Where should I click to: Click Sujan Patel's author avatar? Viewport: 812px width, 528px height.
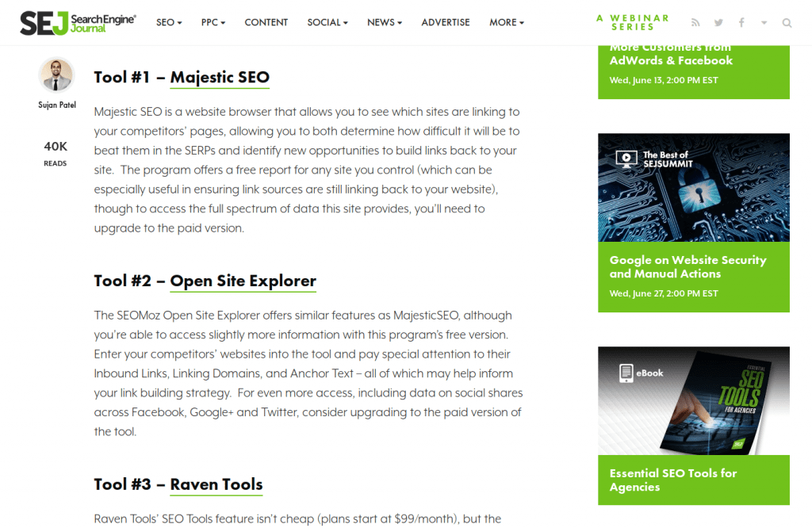click(x=56, y=75)
